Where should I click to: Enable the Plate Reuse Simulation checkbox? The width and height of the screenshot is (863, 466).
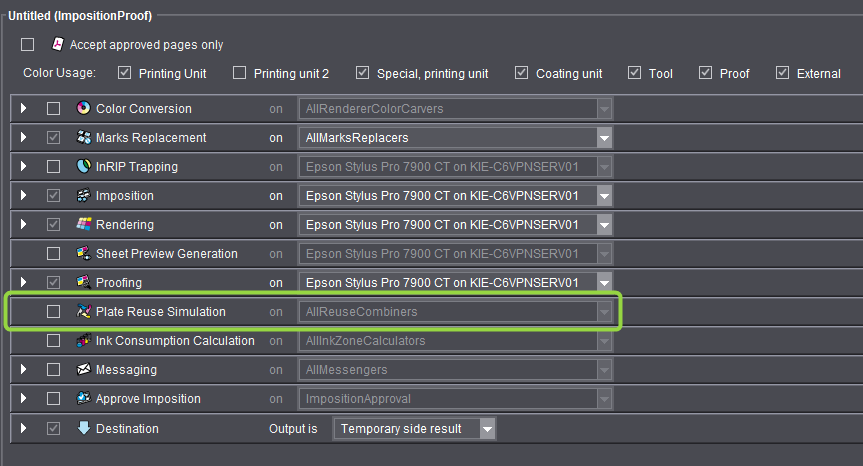[53, 312]
